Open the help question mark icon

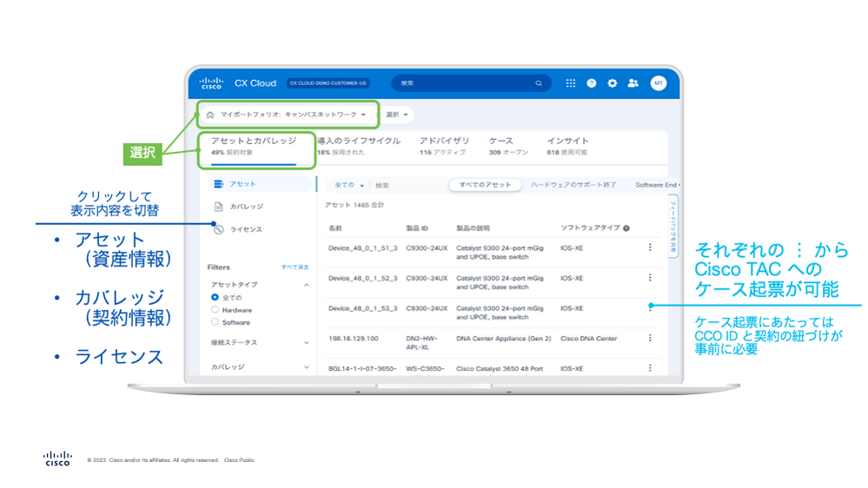pos(591,83)
